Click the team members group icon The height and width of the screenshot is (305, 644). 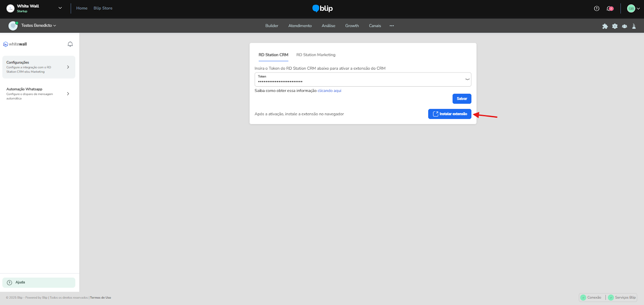point(624,26)
